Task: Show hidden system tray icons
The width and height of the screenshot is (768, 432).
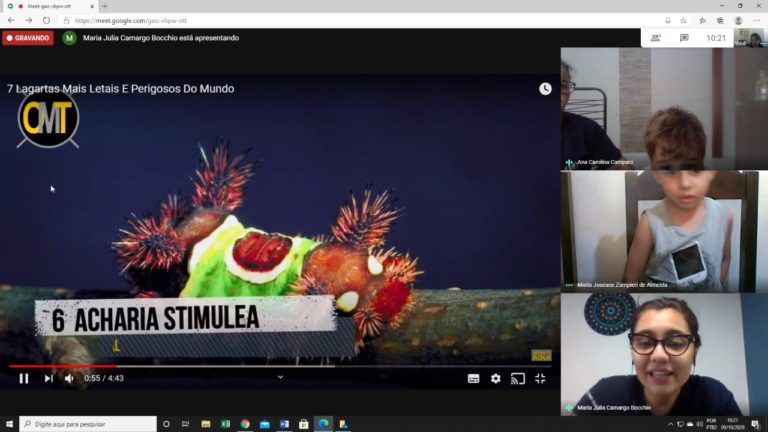Action: pyautogui.click(x=670, y=424)
